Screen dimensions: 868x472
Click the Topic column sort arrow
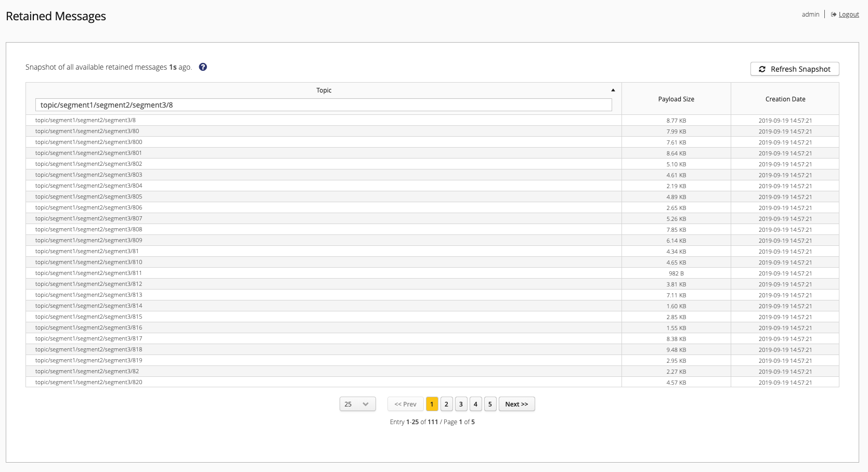pos(613,90)
